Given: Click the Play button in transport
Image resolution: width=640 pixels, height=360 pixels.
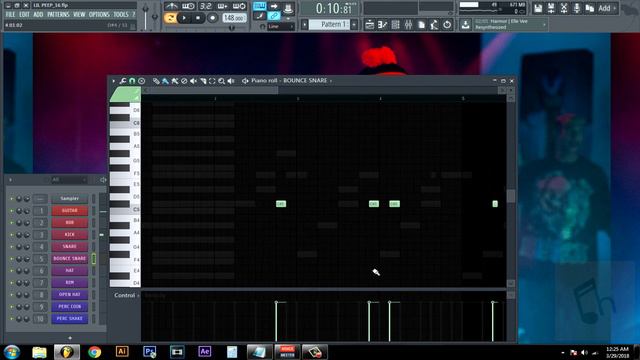Looking at the screenshot, I should (184, 18).
